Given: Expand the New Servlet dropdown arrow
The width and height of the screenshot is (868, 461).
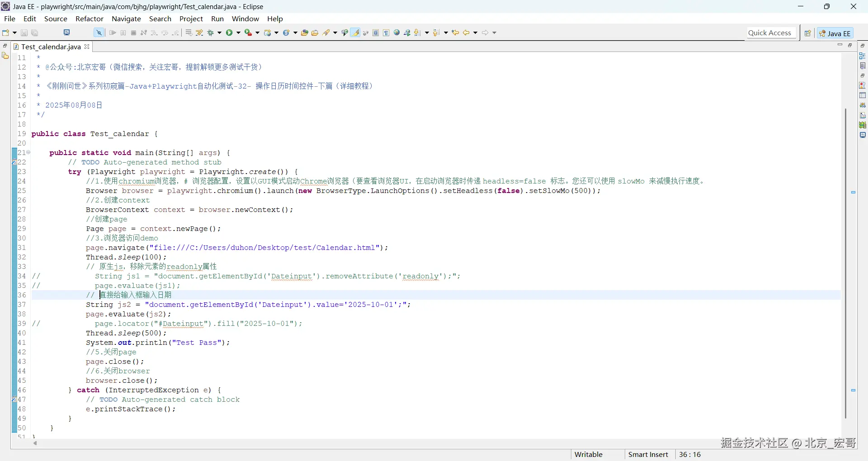Looking at the screenshot, I should pyautogui.click(x=296, y=33).
